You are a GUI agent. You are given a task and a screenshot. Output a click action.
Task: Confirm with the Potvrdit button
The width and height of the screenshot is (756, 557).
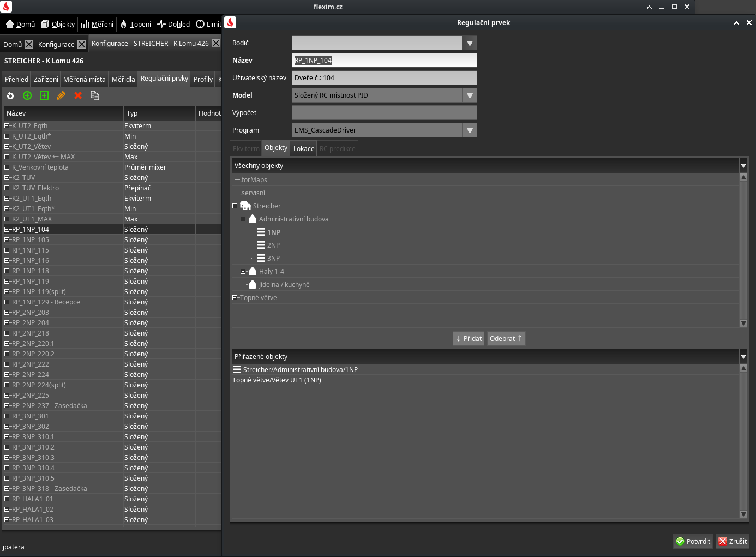click(x=693, y=541)
